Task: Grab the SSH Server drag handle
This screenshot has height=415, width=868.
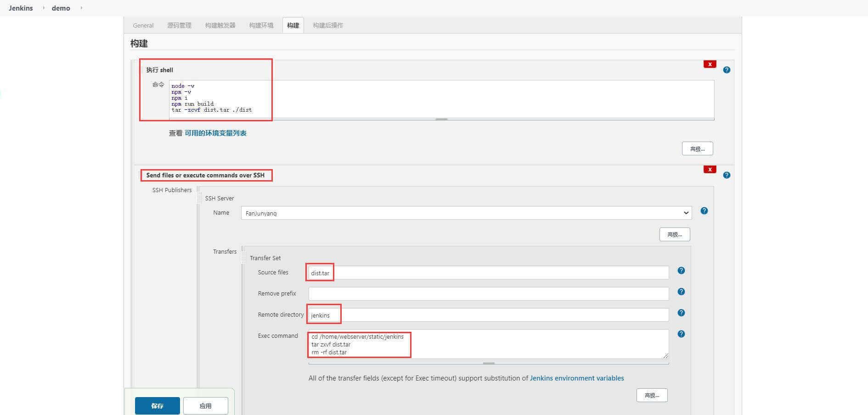Action: 200,198
